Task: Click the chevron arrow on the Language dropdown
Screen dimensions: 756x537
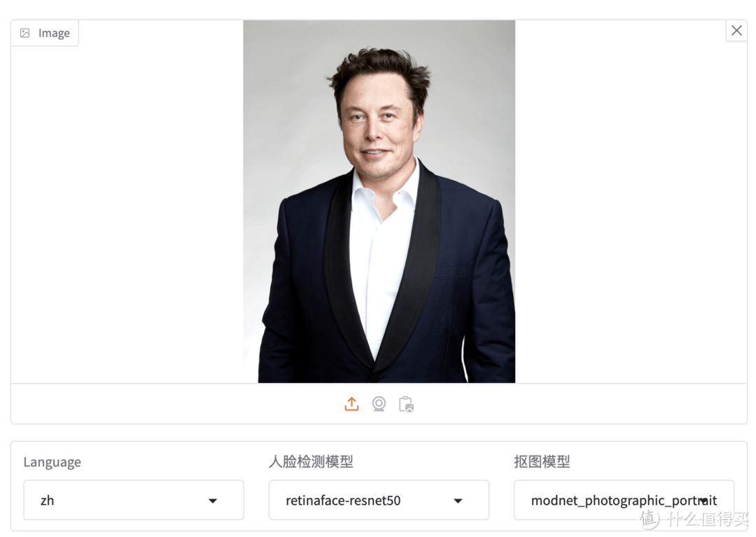Action: (x=212, y=500)
